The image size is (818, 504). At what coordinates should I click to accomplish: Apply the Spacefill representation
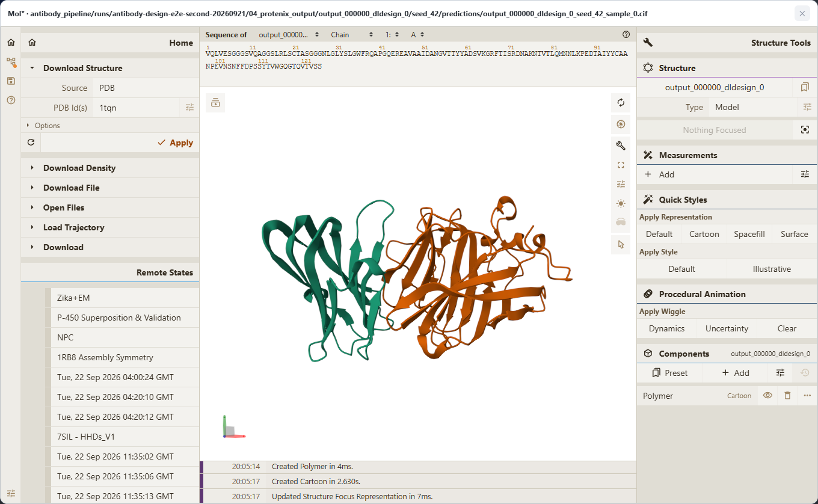(749, 234)
